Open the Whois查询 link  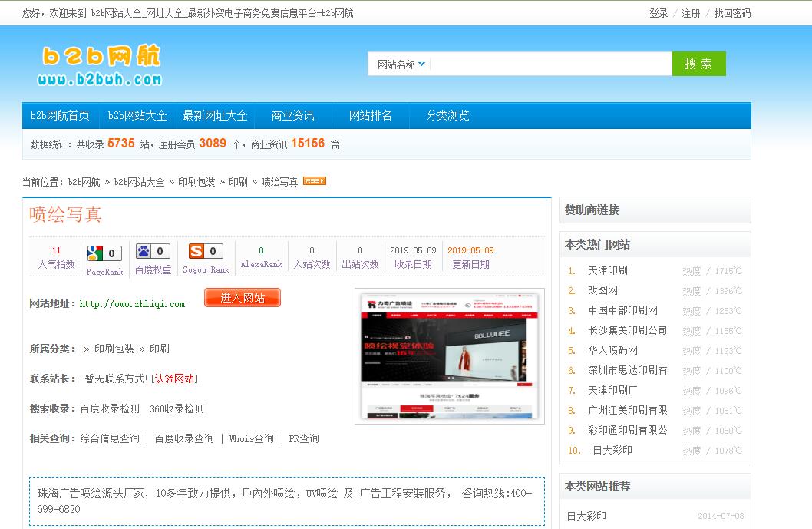251,439
